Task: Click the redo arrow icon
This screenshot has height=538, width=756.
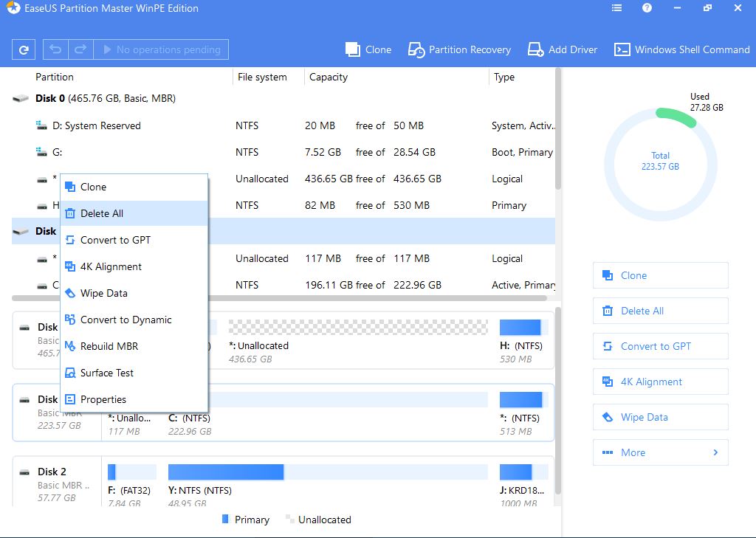Action: pos(80,49)
